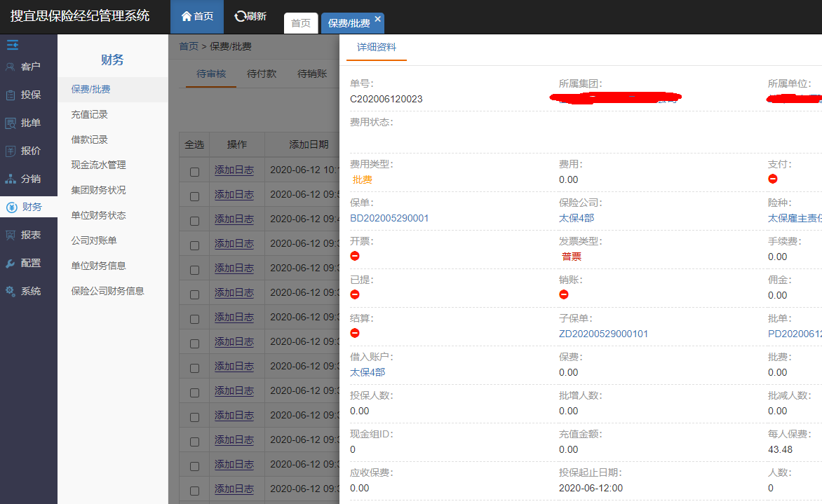Tick the checkbox for row 2020-06-12 10:

click(x=194, y=172)
